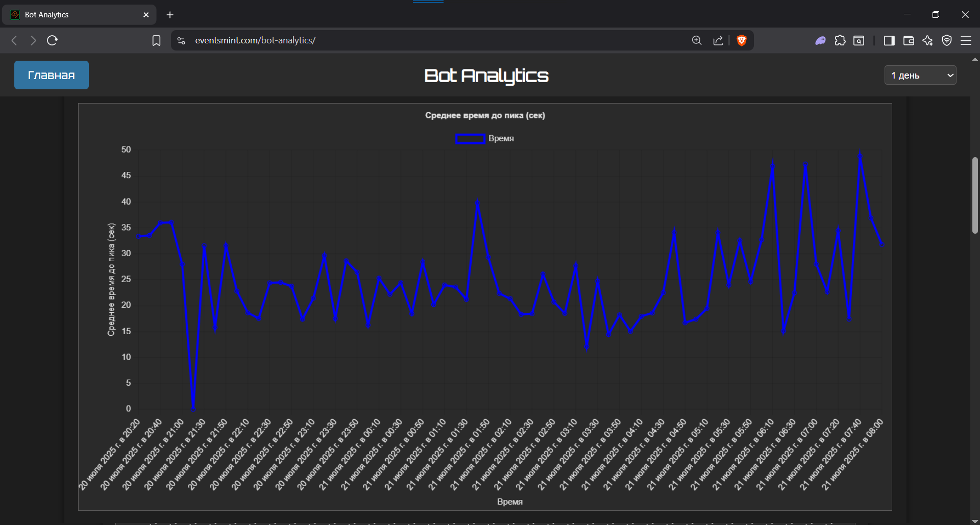Reload the page with refresh icon
This screenshot has height=525, width=980.
52,40
